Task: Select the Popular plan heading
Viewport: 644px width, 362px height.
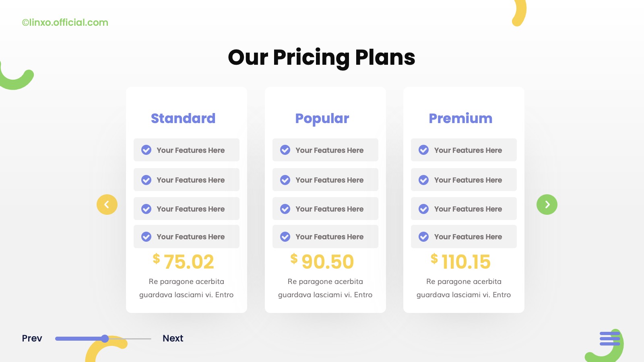Action: tap(322, 118)
